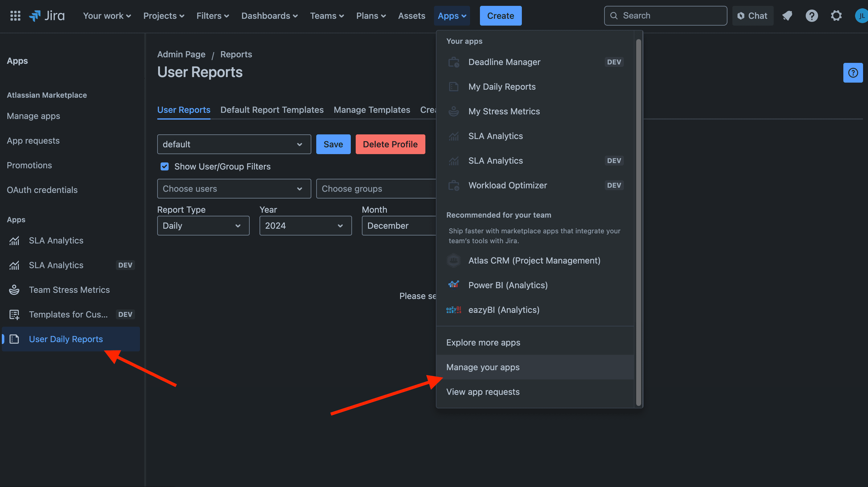Image resolution: width=868 pixels, height=487 pixels.
Task: Open the Admin Page breadcrumb link
Action: click(181, 54)
